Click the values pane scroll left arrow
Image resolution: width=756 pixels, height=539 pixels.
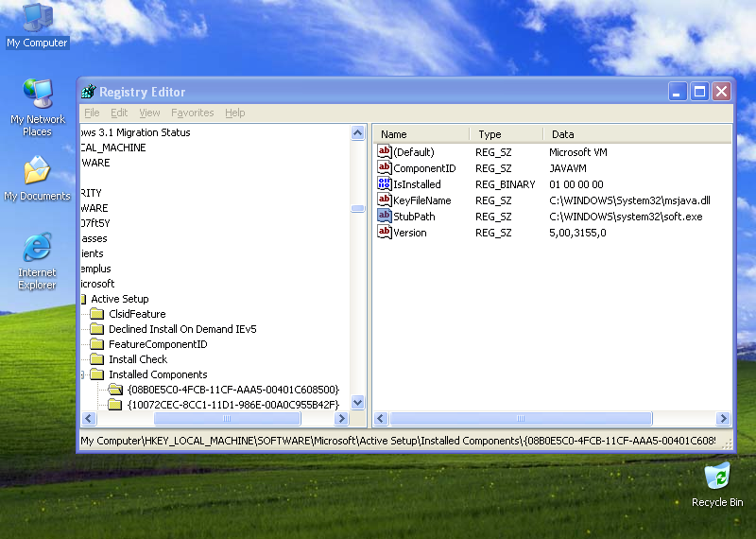pyautogui.click(x=381, y=418)
